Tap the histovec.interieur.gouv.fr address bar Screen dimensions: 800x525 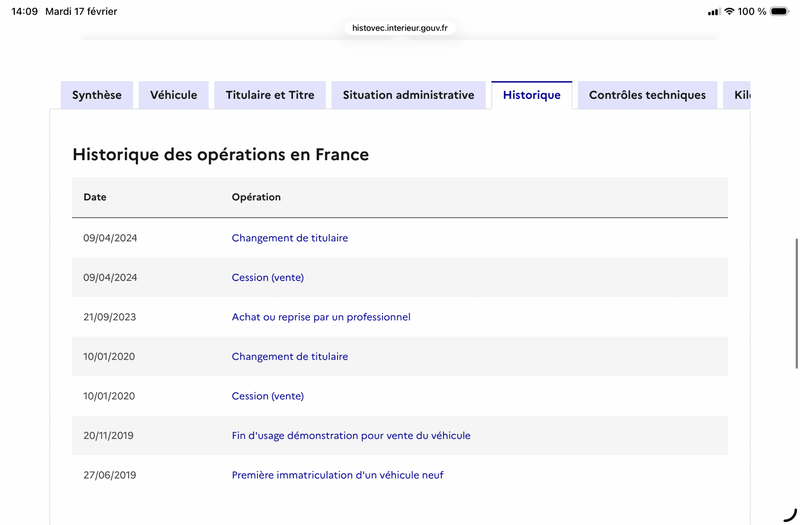click(400, 28)
